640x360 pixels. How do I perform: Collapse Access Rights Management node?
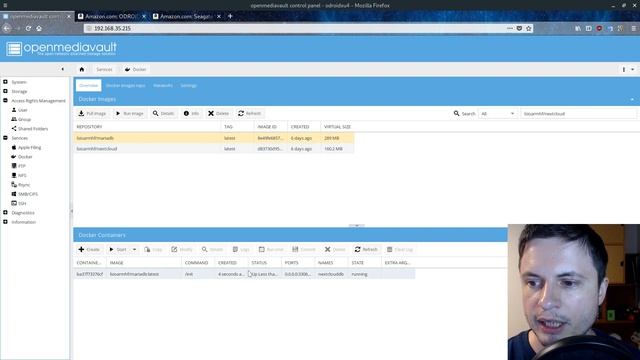[x=5, y=100]
